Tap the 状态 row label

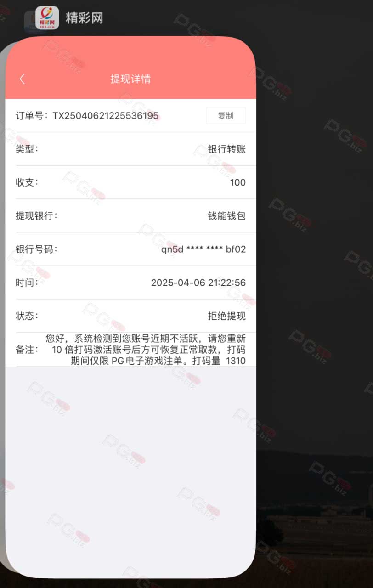point(27,316)
